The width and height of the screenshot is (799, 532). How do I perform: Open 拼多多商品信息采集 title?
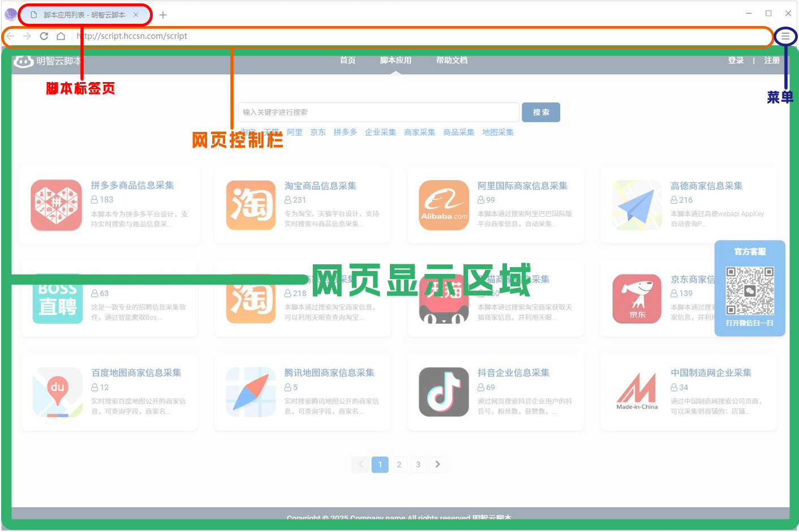[x=132, y=185]
